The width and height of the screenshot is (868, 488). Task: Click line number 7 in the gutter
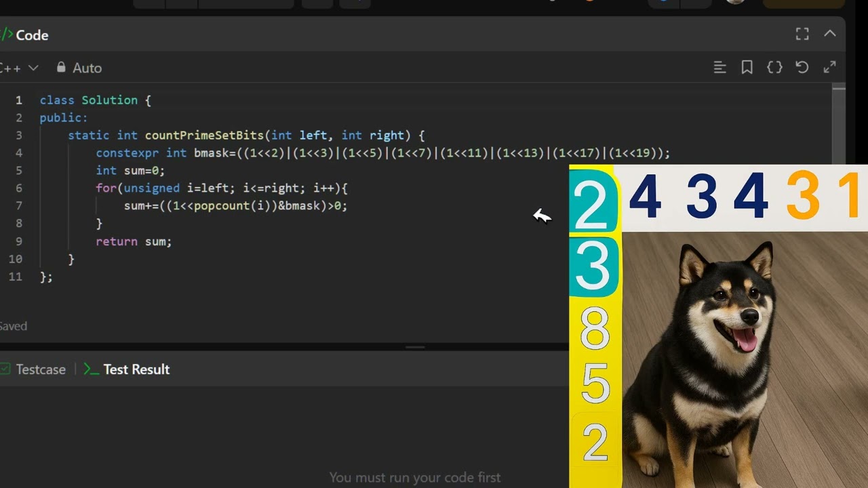click(x=19, y=206)
